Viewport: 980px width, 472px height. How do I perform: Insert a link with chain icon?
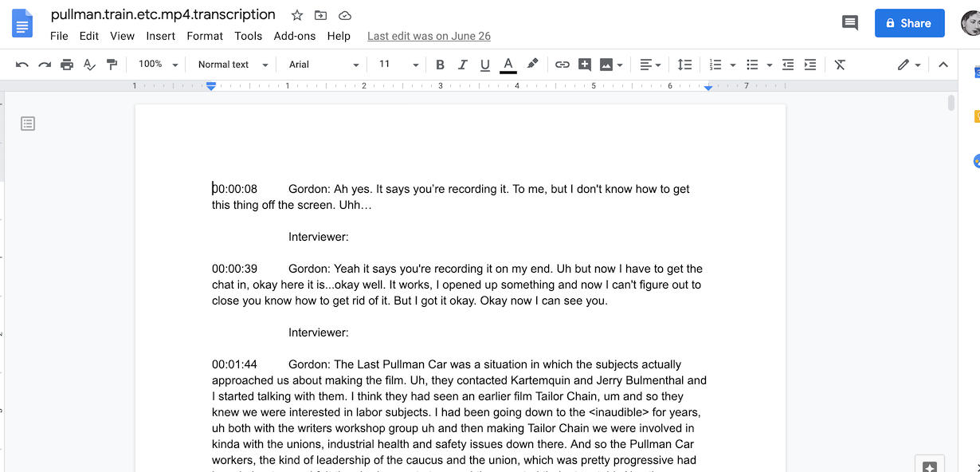pos(563,65)
